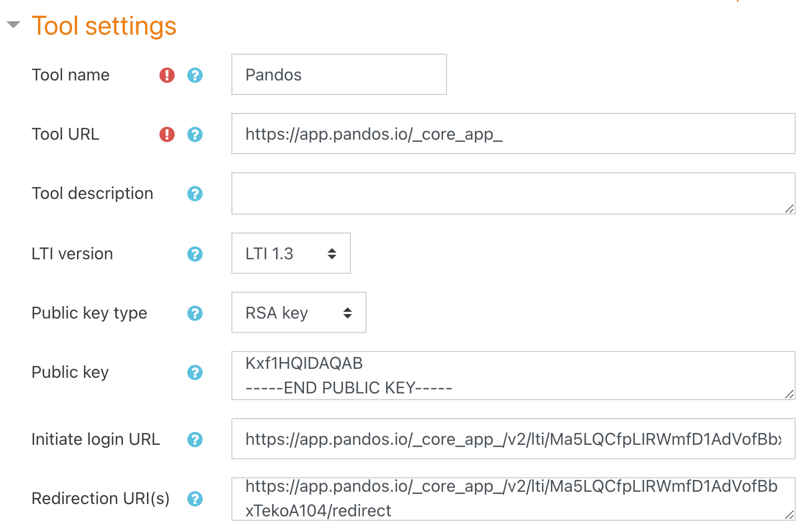The width and height of the screenshot is (808, 532).
Task: Click the Initiate login URL field
Action: click(x=514, y=439)
